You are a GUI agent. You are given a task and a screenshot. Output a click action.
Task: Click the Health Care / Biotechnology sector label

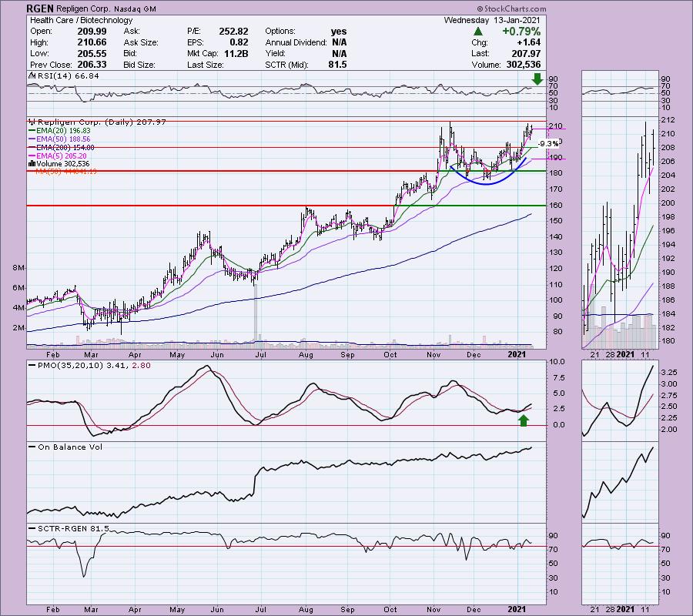pos(82,20)
